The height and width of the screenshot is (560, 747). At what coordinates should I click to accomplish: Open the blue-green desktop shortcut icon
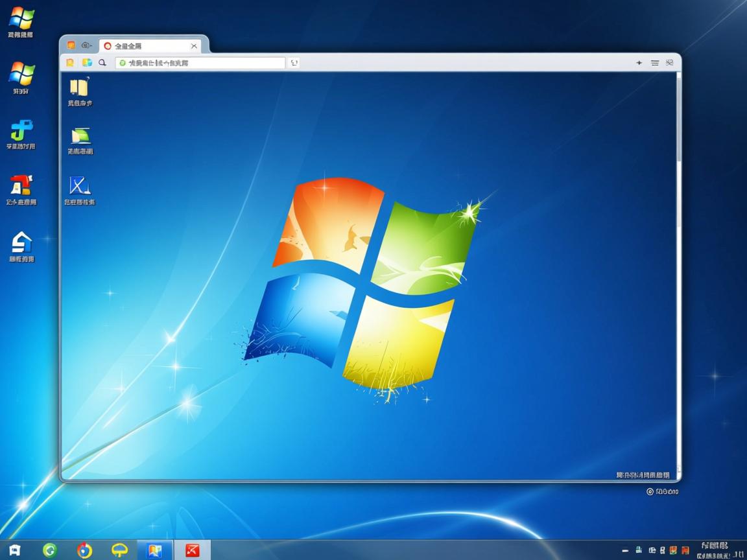tap(21, 130)
